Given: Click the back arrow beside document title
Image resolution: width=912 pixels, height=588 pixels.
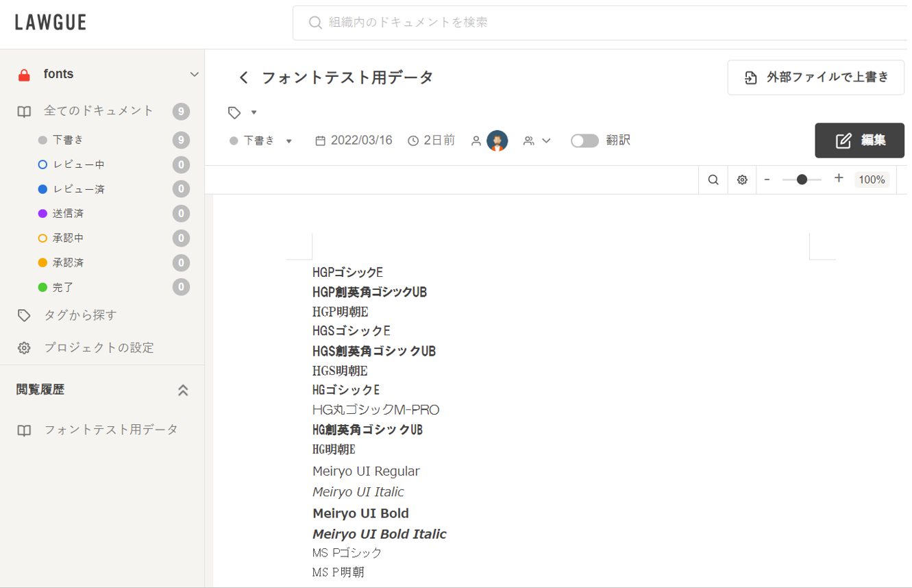Looking at the screenshot, I should click(x=243, y=78).
